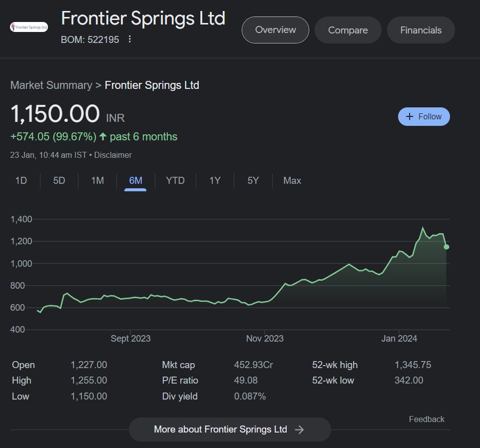This screenshot has height=448, width=480.
Task: Click the +574.05 (99.67%) change text
Action: (53, 137)
